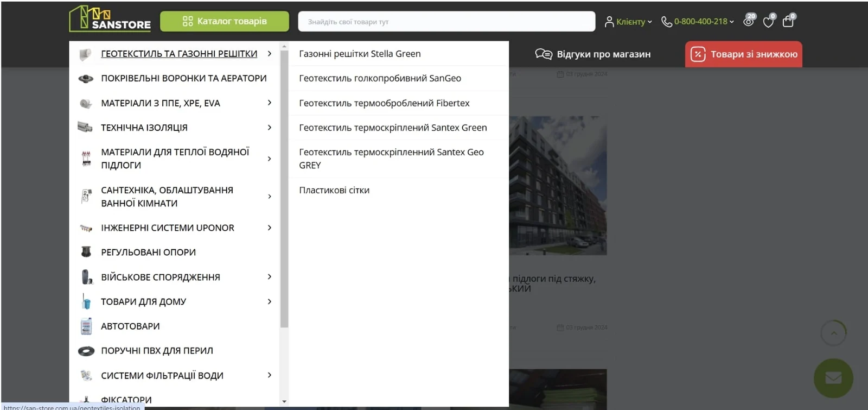This screenshot has width=868, height=410.
Task: Expand arrow for теплої водяної підлоги row
Action: (x=270, y=159)
